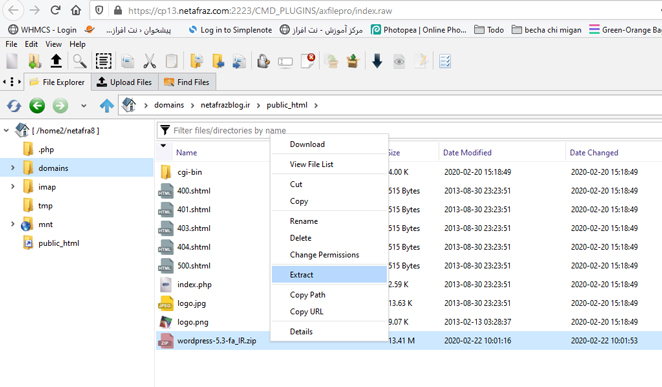Click the Copy to folder toolbar icon
662x387 pixels.
[196, 61]
